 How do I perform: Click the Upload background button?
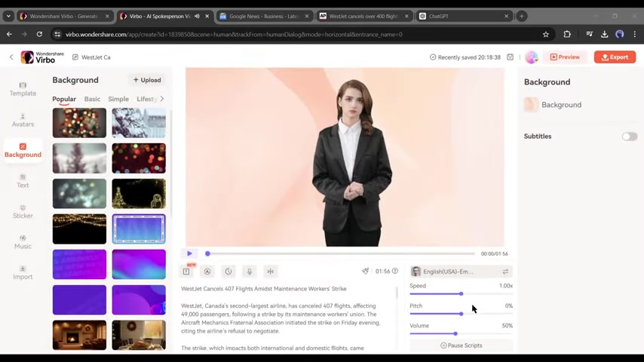(x=147, y=80)
